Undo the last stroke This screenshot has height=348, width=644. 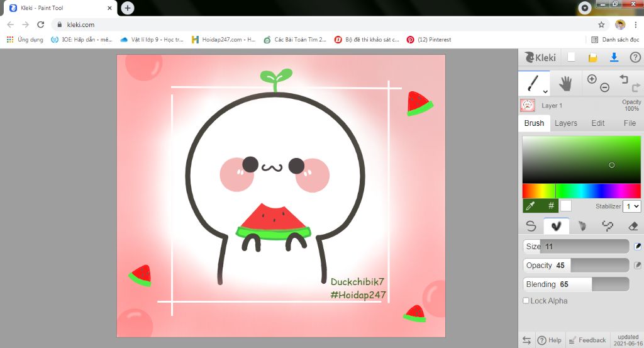(624, 79)
